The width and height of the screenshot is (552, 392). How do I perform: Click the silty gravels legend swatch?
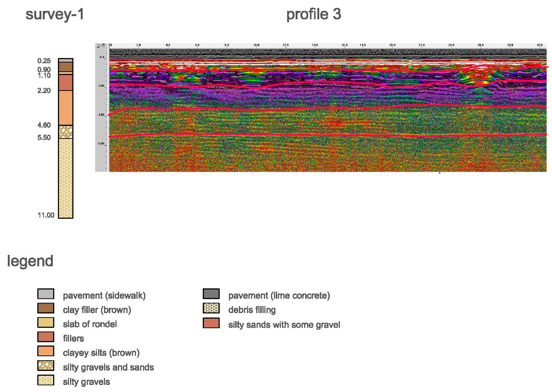(46, 380)
